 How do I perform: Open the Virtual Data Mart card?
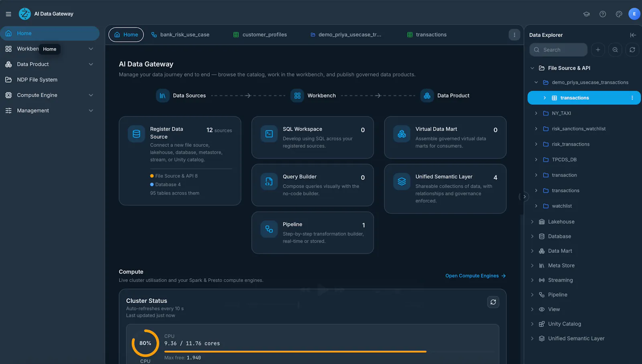pos(445,138)
